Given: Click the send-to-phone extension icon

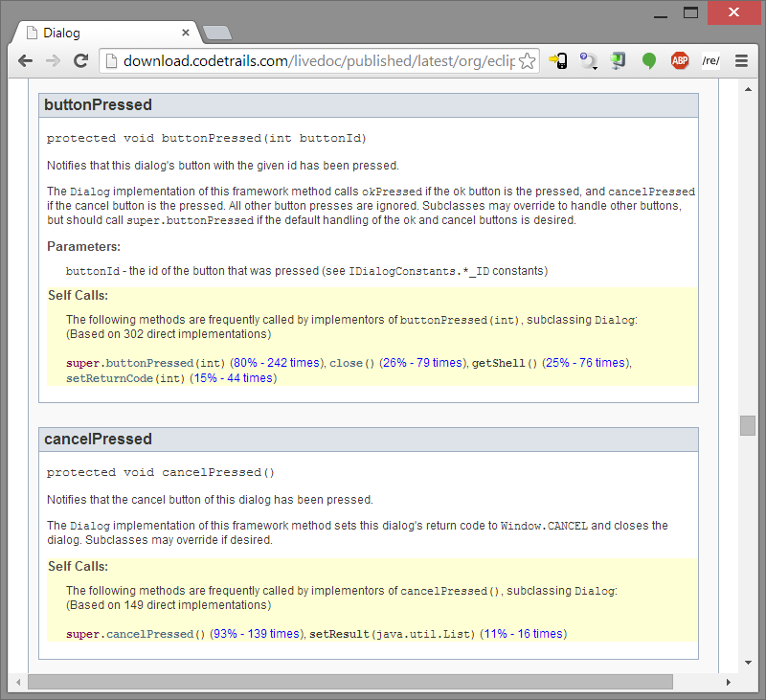Looking at the screenshot, I should point(558,60).
